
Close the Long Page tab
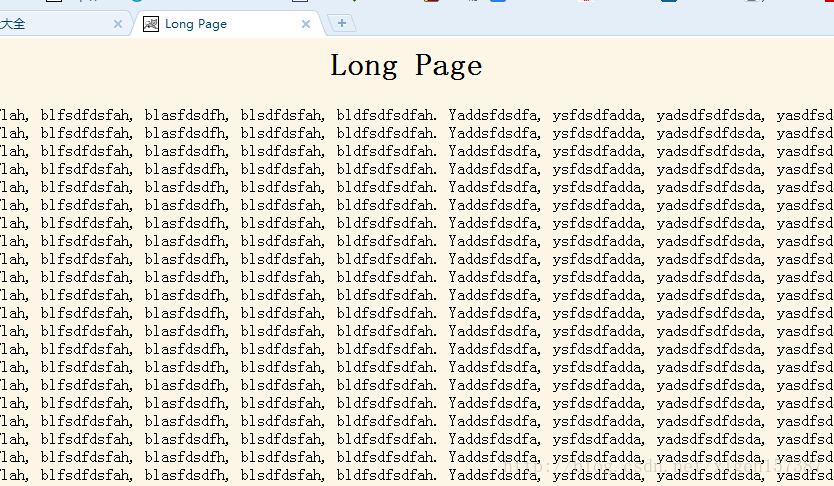tap(306, 24)
